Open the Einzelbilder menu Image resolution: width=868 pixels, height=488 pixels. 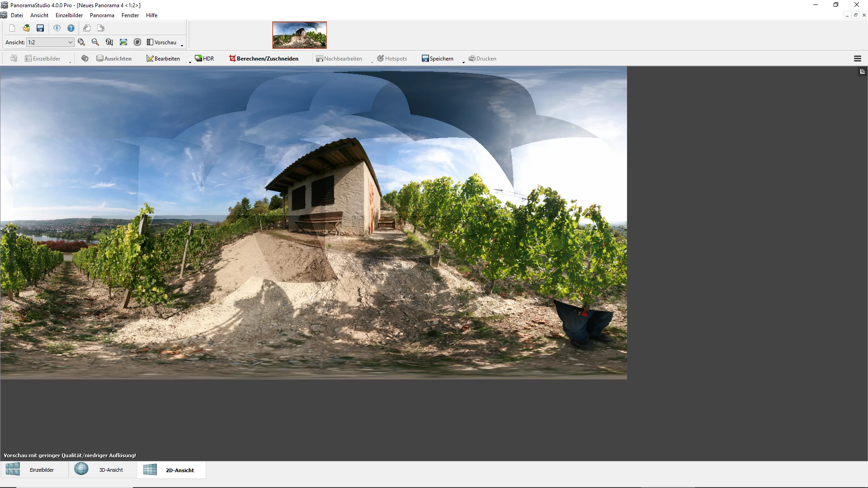coord(69,15)
